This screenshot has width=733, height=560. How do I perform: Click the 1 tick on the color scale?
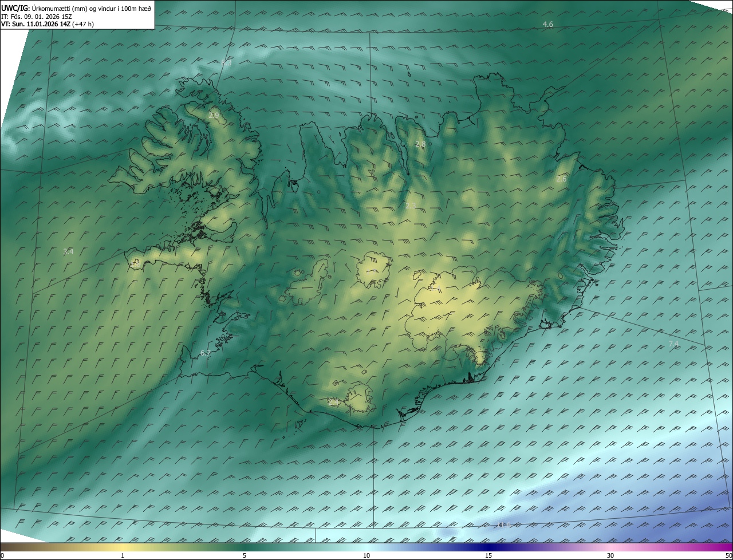123,555
